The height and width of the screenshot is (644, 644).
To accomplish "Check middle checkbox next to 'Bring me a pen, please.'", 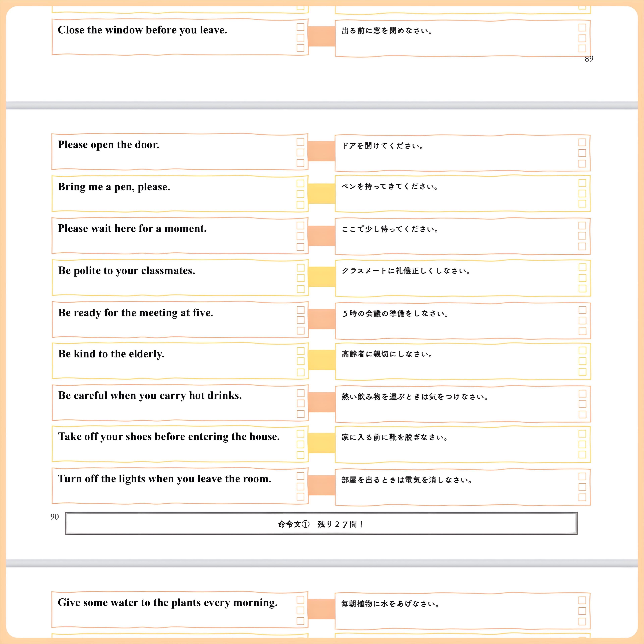I will (300, 194).
